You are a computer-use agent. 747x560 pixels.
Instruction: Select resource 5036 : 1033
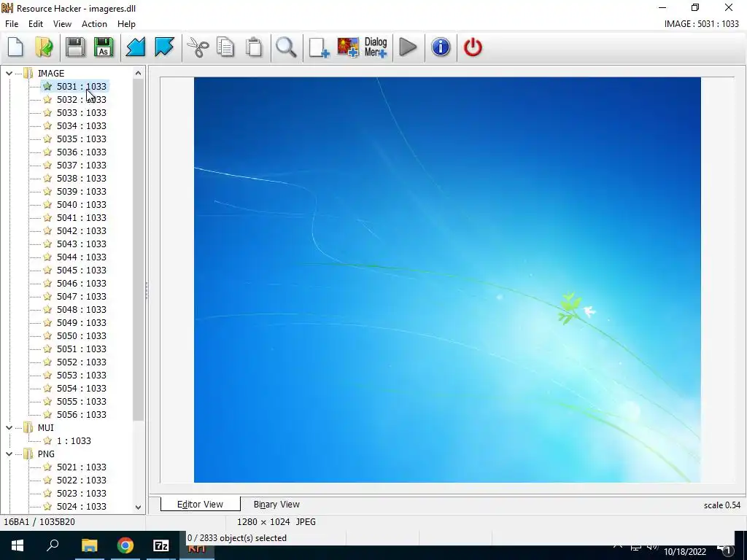click(x=82, y=152)
